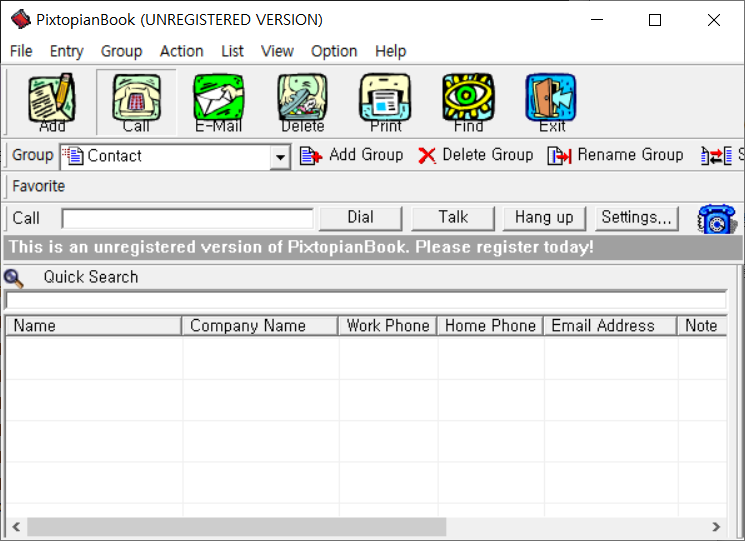Sort by the Name column header
Viewport: 745px width, 541px height.
pos(94,326)
